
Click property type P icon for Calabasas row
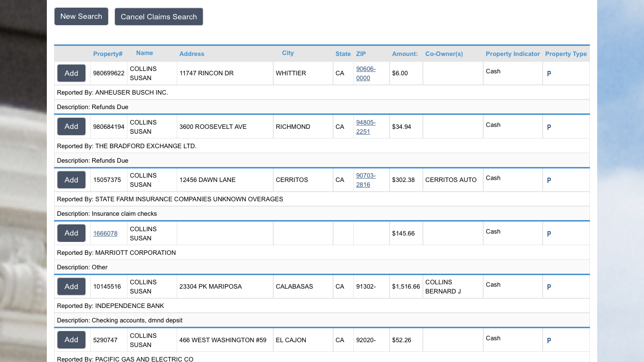(x=549, y=287)
